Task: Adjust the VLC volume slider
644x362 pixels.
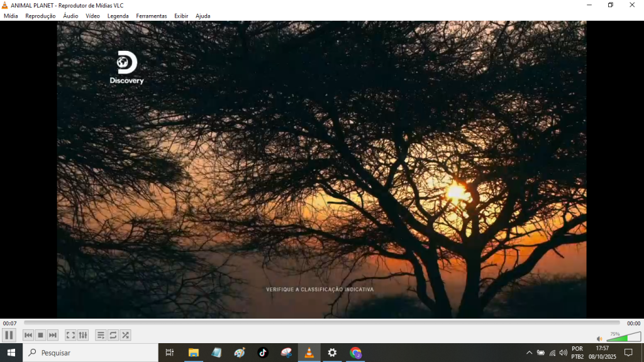Action: [623, 337]
